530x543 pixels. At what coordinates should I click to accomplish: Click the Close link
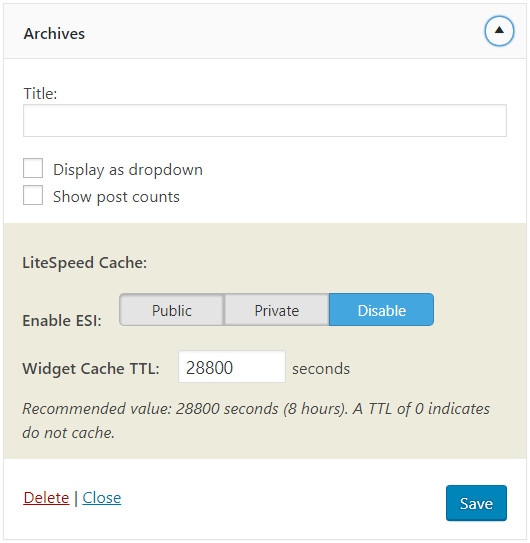pos(101,498)
